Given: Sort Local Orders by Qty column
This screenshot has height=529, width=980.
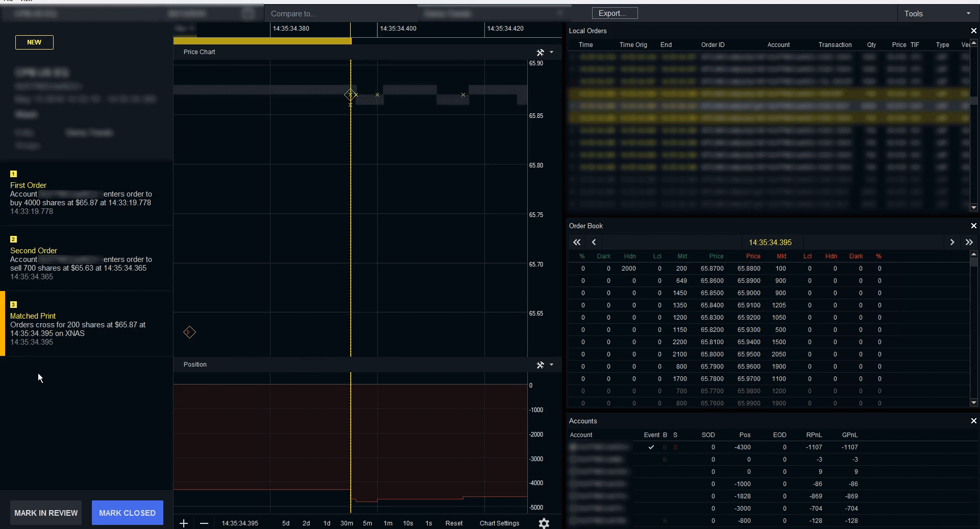Looking at the screenshot, I should tap(871, 45).
